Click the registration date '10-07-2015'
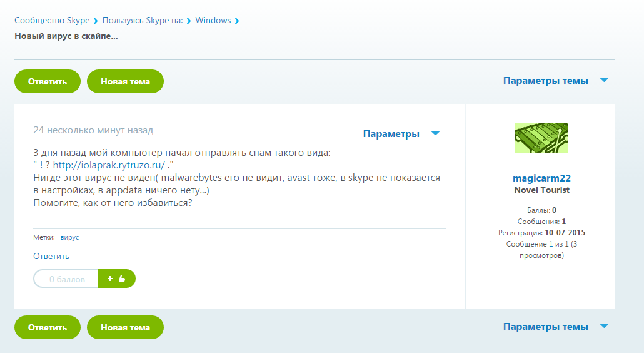The width and height of the screenshot is (644, 353). point(565,233)
